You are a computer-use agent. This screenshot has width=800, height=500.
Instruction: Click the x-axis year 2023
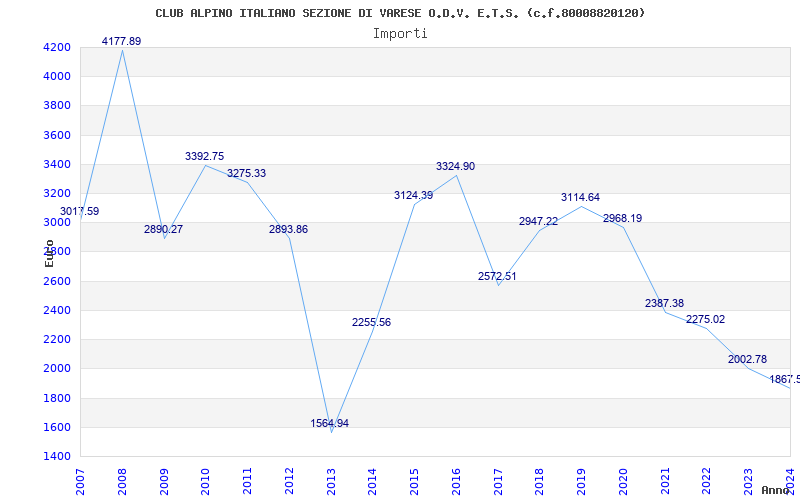coord(748,482)
